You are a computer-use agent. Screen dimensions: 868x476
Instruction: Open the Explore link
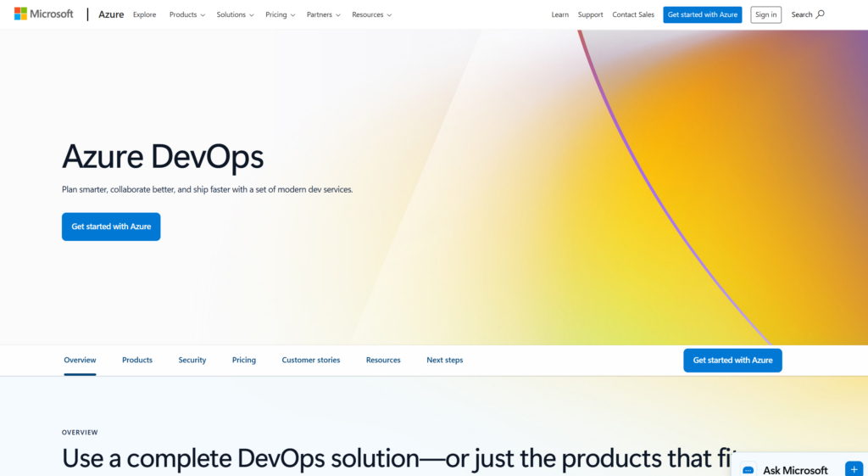click(x=144, y=14)
